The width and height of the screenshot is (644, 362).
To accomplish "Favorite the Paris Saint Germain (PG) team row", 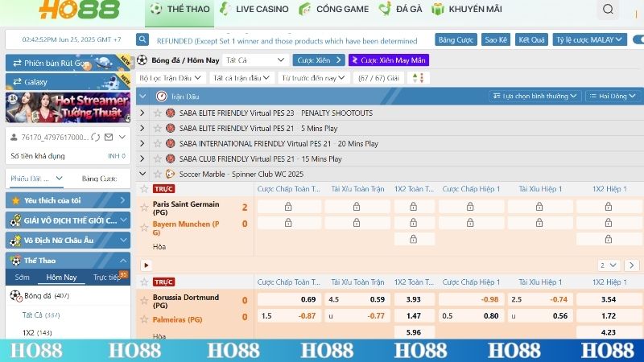I will pos(144,208).
